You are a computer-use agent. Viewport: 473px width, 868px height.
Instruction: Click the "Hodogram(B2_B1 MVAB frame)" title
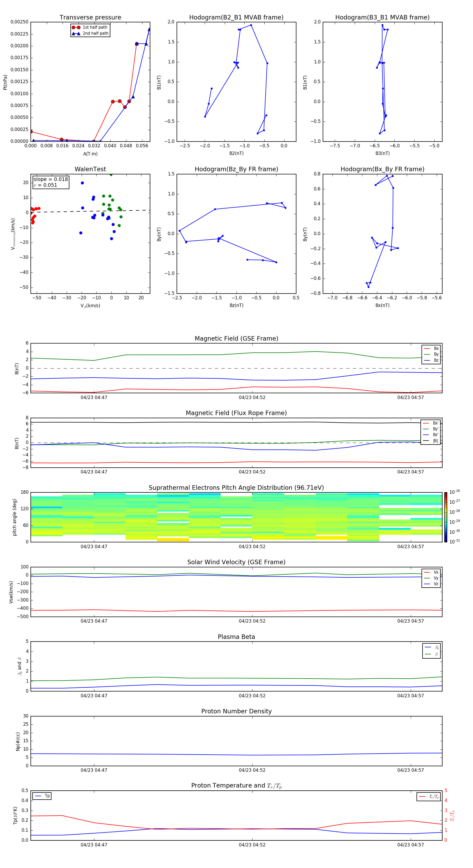236,17
